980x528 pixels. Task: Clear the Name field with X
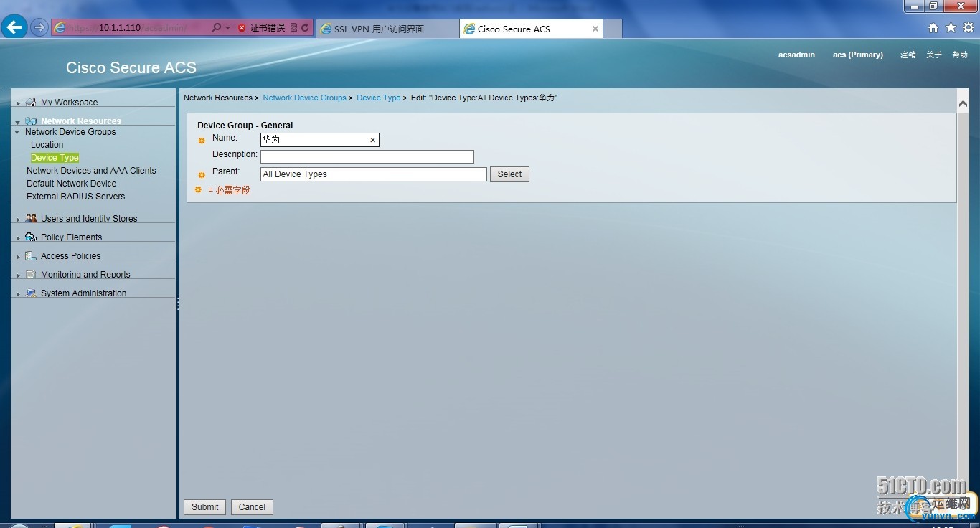coord(372,140)
